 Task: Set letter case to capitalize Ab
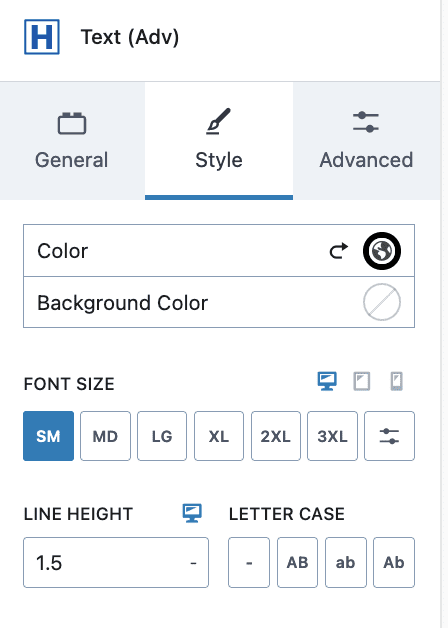coord(394,562)
